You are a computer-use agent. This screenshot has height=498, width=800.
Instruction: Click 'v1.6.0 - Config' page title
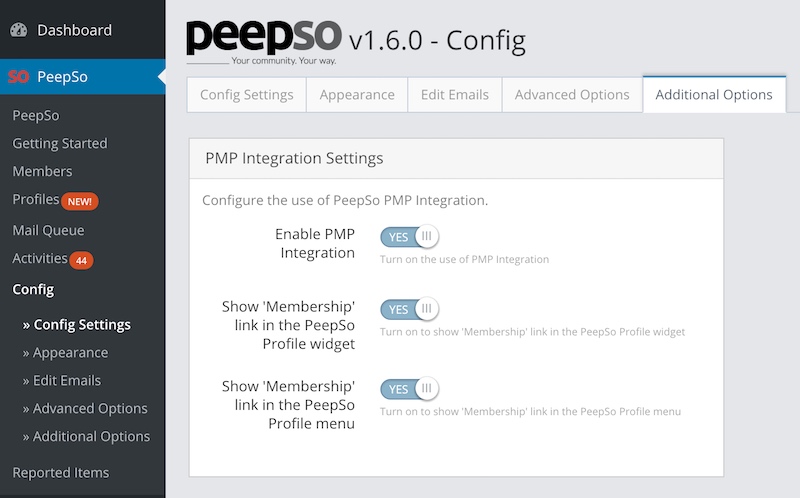coord(437,41)
